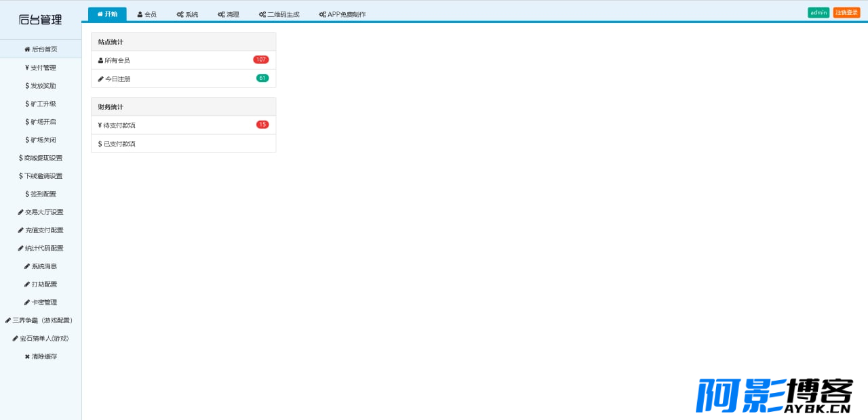Open the 系统 tab
The image size is (868, 420).
[x=187, y=14]
